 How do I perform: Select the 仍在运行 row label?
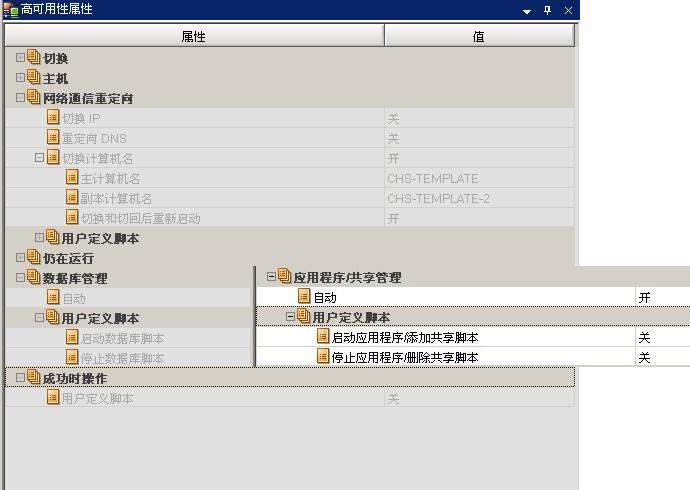[x=68, y=258]
